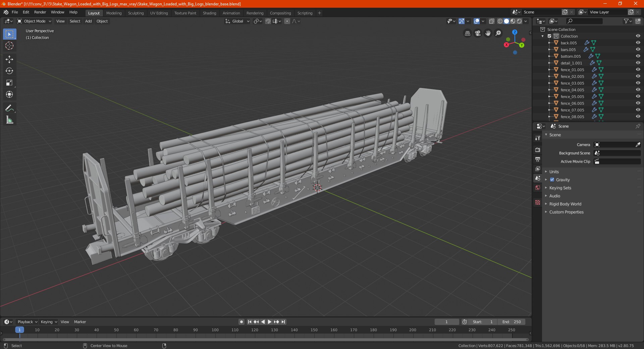The height and width of the screenshot is (349, 644).
Task: Activate the Move tool
Action: (9, 59)
